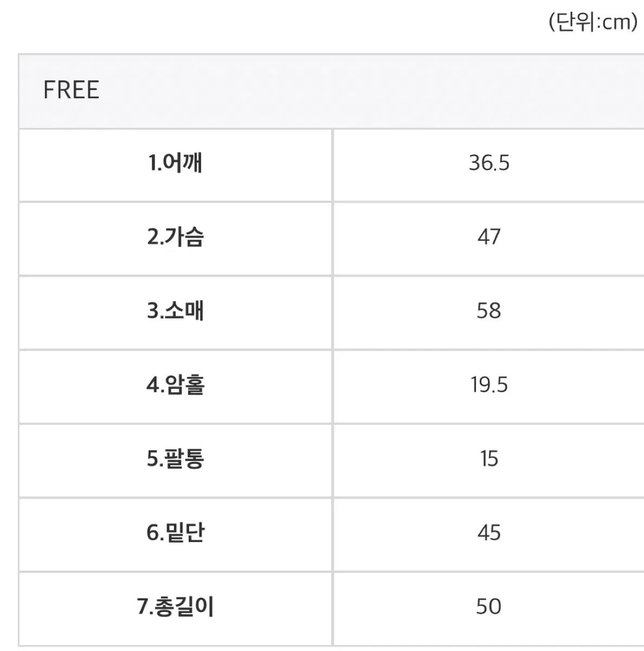Select the 4.암홀 row label
The image size is (644, 651).
click(175, 385)
